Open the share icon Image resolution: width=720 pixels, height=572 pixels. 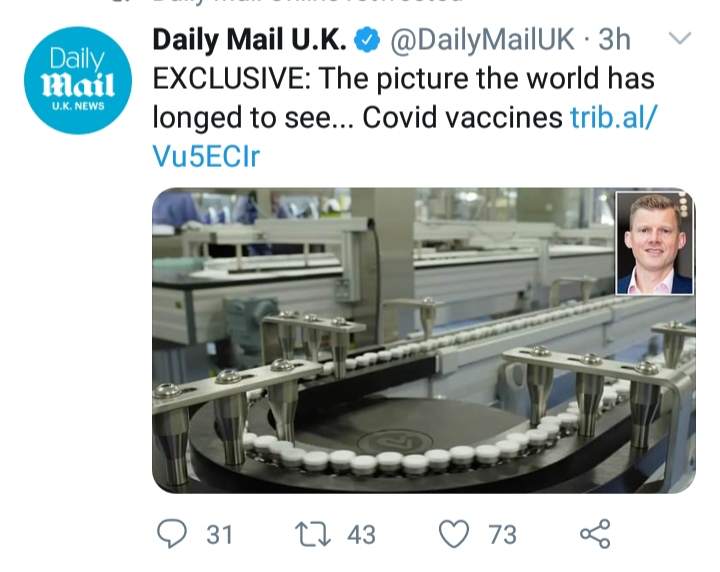595,534
